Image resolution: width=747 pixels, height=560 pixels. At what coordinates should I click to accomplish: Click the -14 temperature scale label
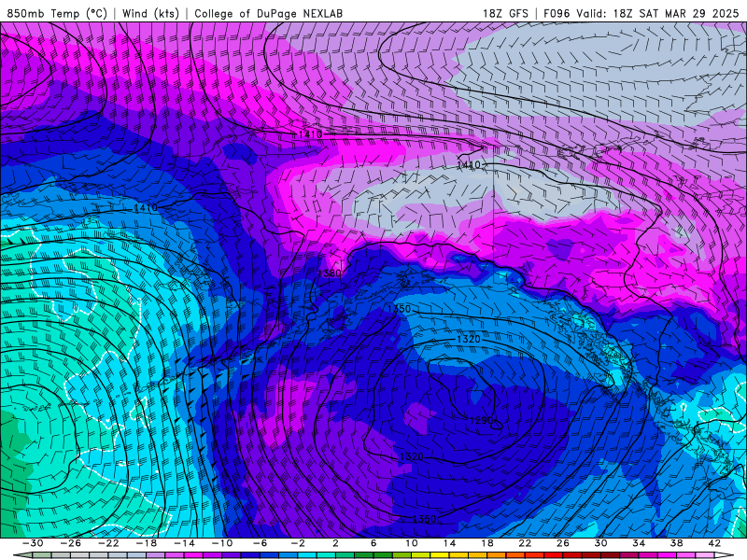(184, 543)
